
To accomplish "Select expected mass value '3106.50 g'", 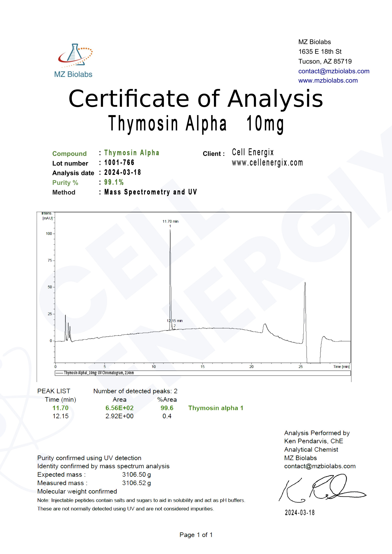I will pos(137,475).
